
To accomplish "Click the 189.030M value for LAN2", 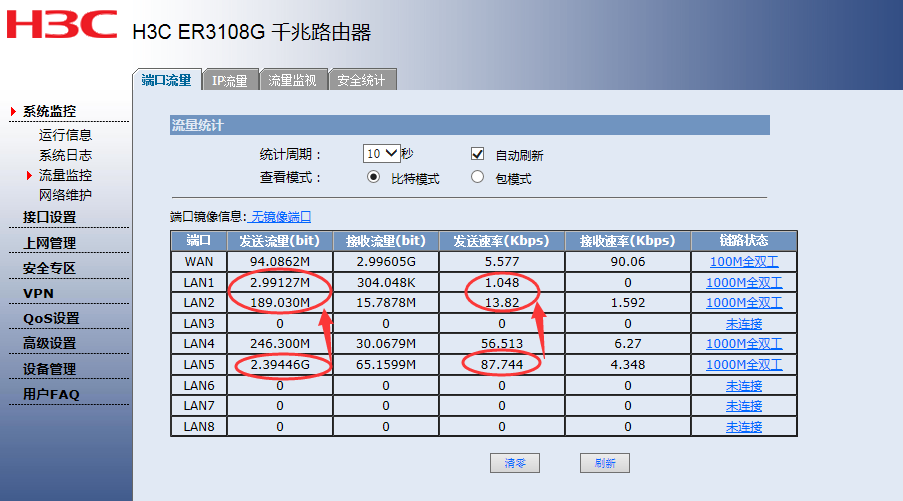I will (x=280, y=302).
